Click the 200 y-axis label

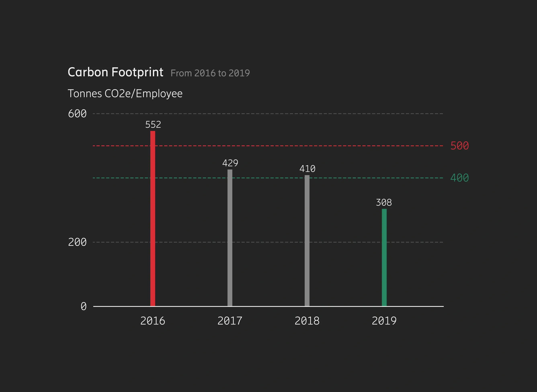click(77, 242)
